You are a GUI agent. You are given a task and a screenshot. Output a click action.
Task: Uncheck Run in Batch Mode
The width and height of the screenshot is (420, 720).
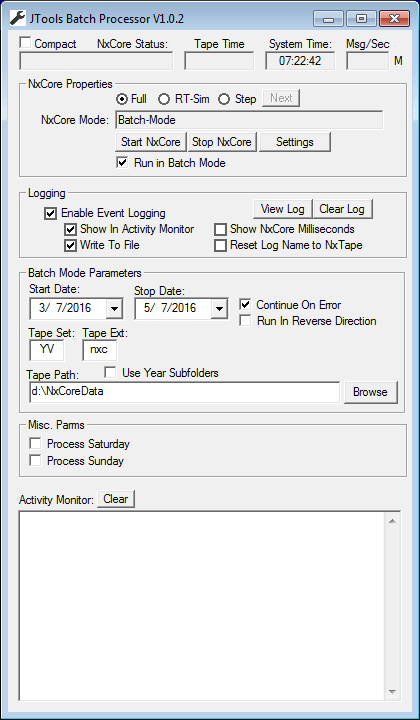122,163
